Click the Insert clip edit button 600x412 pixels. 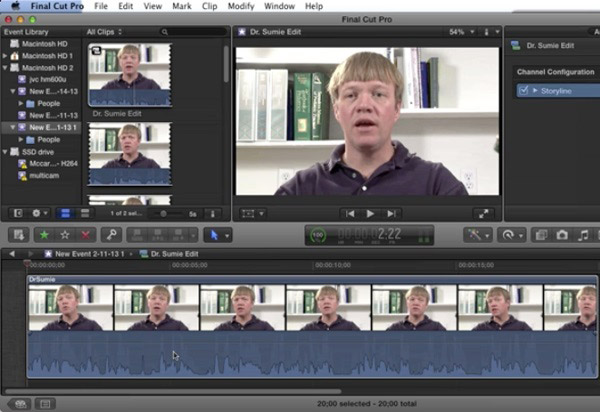click(x=158, y=235)
